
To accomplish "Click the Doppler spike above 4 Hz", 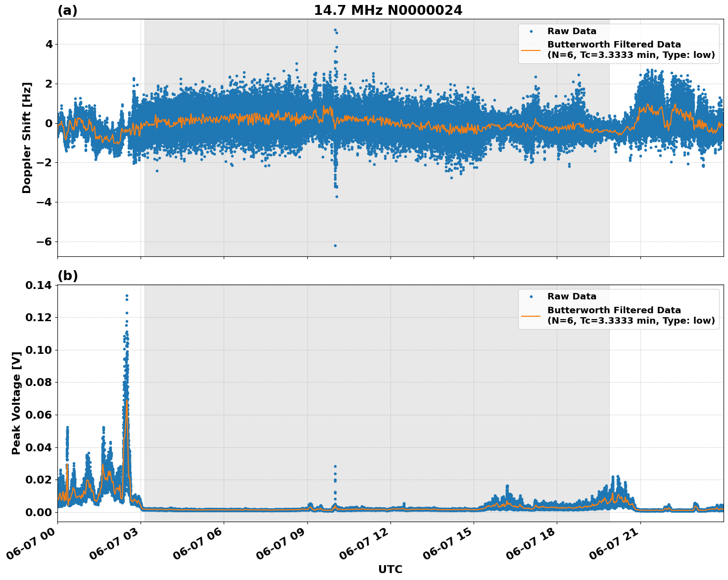I will coord(335,30).
